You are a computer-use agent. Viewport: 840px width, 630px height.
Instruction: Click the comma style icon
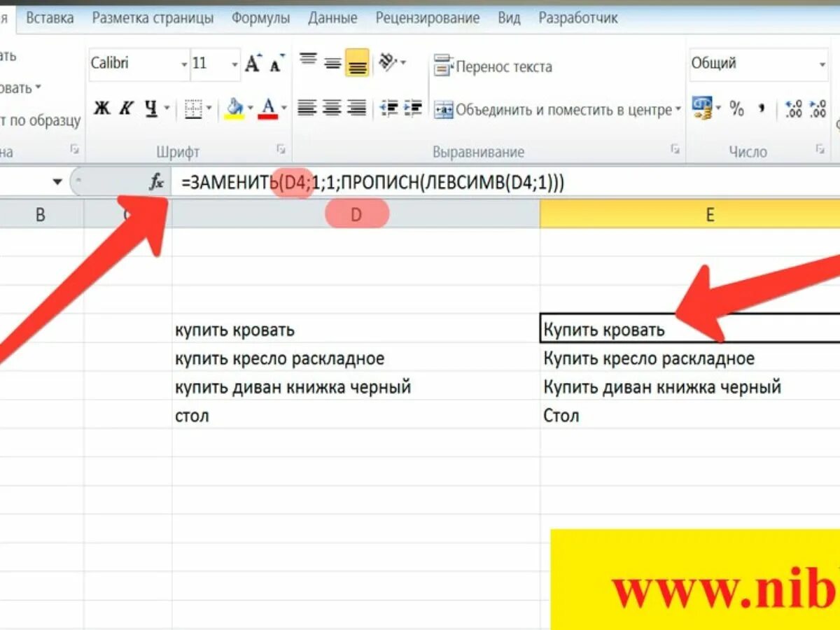[762, 108]
